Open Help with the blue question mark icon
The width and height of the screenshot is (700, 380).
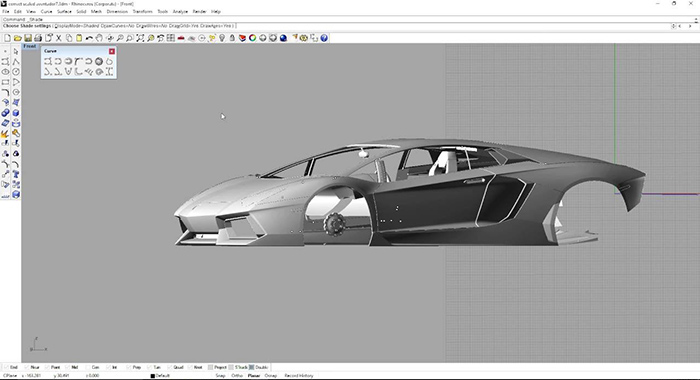pyautogui.click(x=324, y=38)
